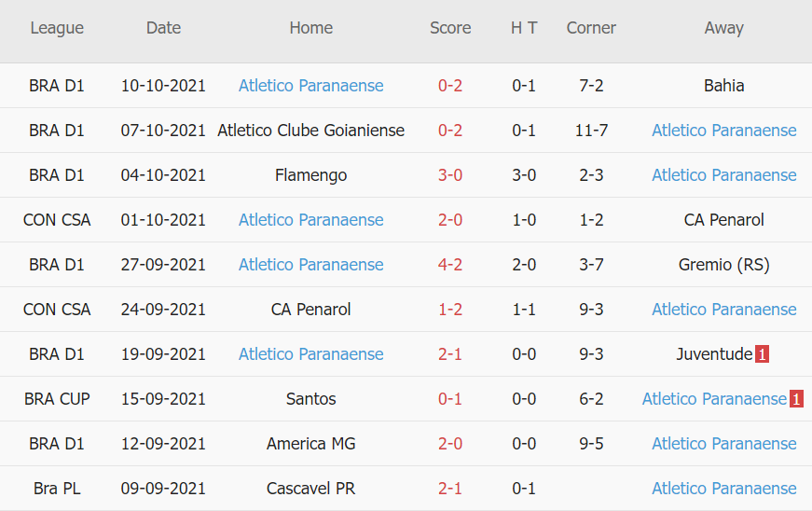The height and width of the screenshot is (511, 812).
Task: Click the red card badge next to Juventude
Action: [762, 354]
